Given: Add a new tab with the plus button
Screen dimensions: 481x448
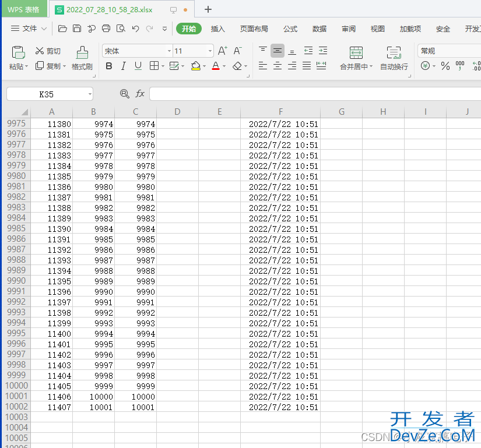Looking at the screenshot, I should tap(208, 9).
